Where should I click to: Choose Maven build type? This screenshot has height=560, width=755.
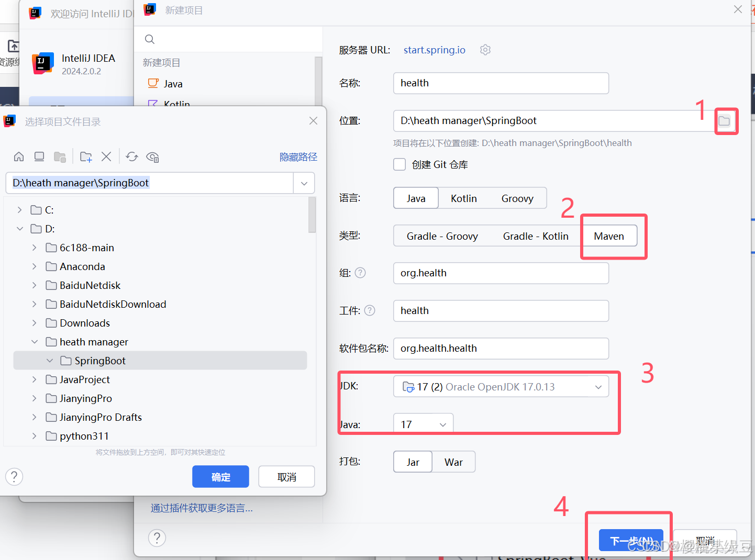(609, 236)
